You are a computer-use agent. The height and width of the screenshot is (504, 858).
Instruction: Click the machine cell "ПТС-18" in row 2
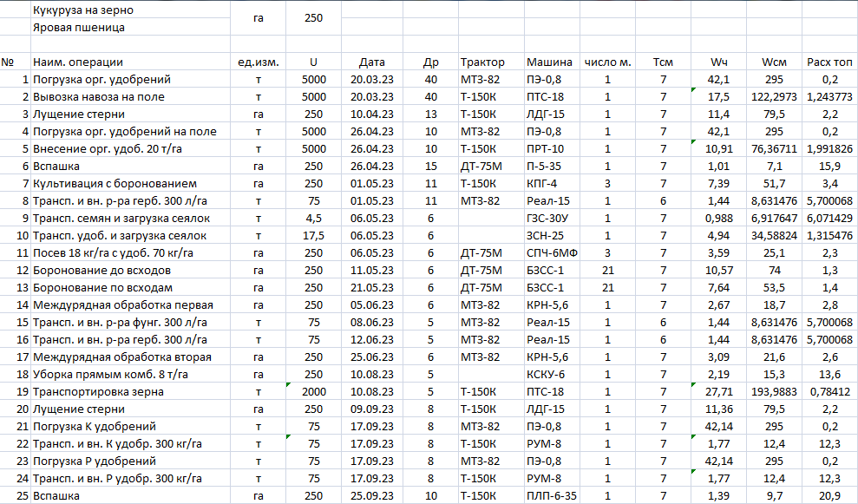[552, 97]
